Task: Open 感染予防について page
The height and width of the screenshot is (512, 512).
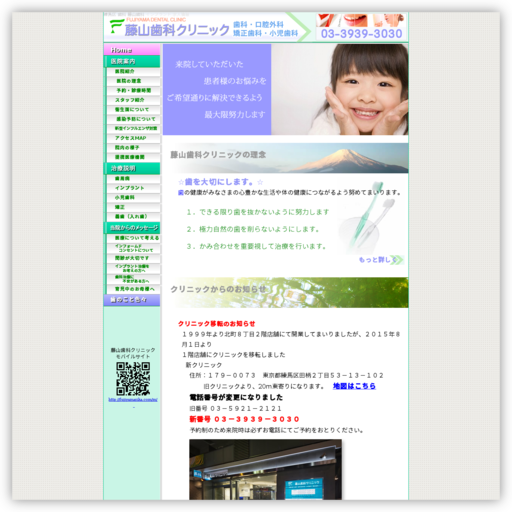Action: click(x=133, y=119)
